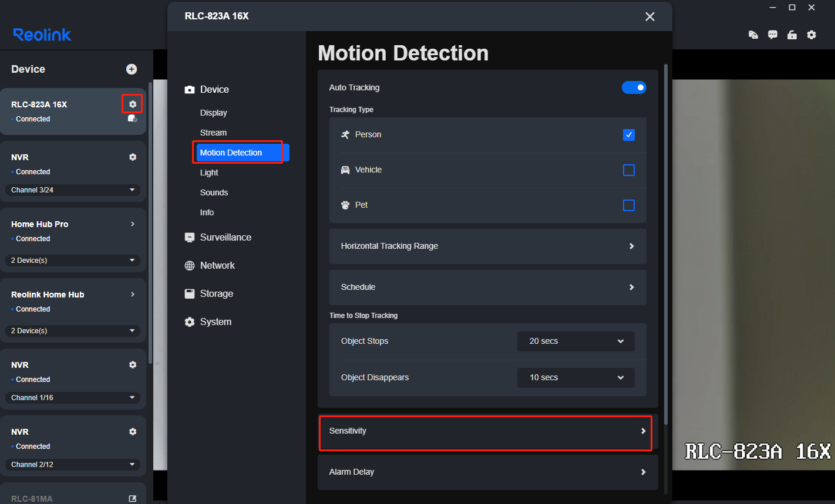Viewport: 835px width, 504px height.
Task: Click the car icon in Vehicle row
Action: pyautogui.click(x=345, y=170)
